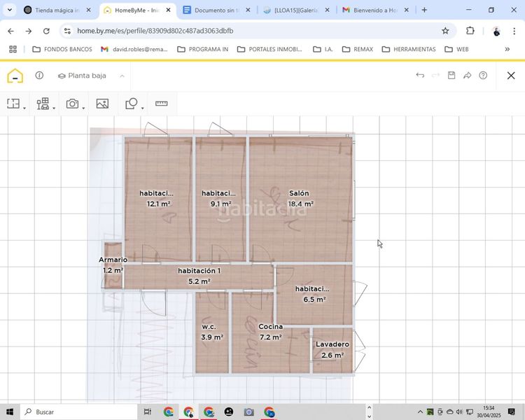Open the david.robles Gmail bookmark
525x420 pixels.
134,49
